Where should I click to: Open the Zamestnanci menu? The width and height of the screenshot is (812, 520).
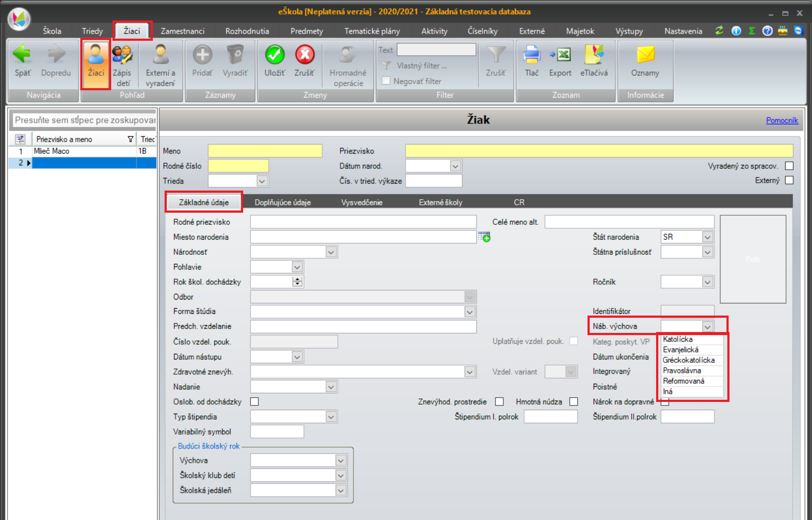(182, 31)
